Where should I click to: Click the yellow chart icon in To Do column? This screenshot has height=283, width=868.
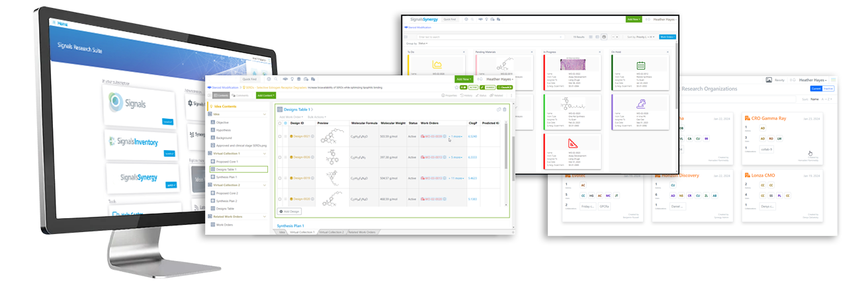point(437,65)
